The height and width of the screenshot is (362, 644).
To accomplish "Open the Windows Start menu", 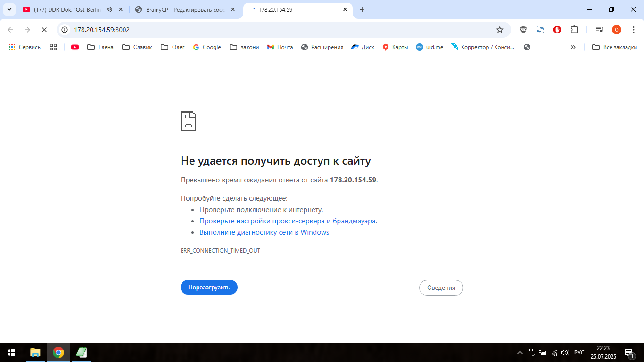I will 11,353.
